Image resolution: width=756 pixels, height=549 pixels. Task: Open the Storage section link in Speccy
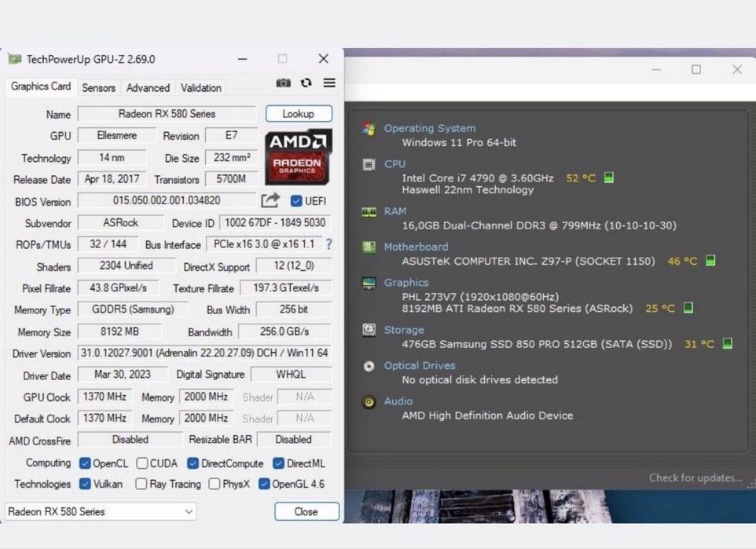pyautogui.click(x=404, y=330)
